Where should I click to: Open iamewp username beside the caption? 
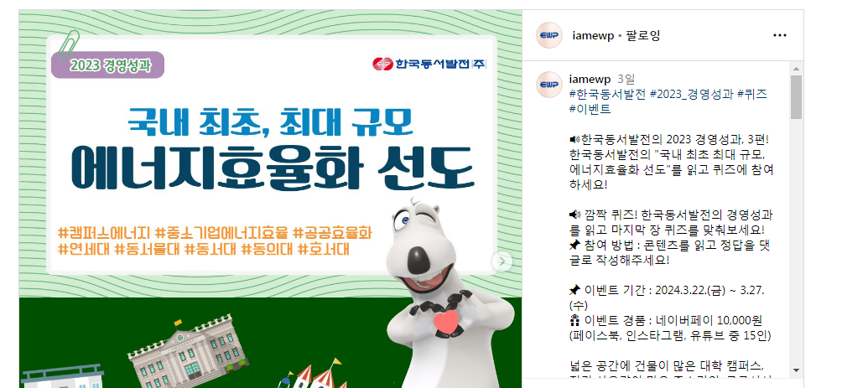[590, 79]
